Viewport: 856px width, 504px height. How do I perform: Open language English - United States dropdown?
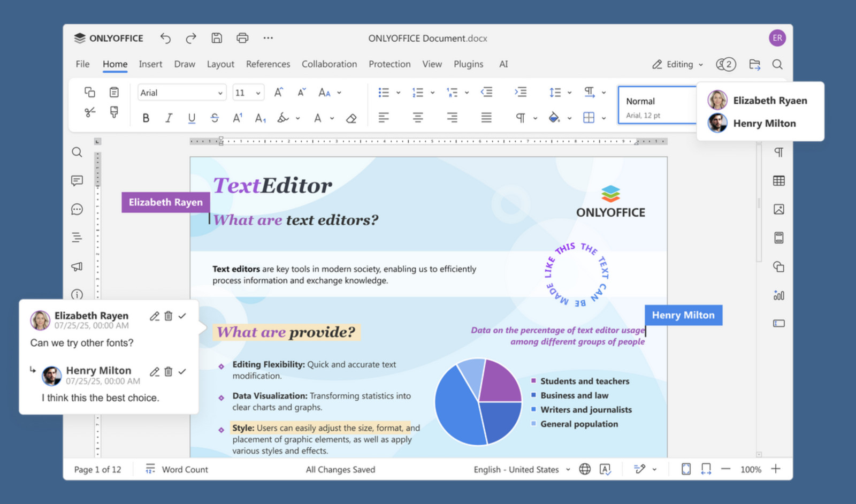[522, 469]
